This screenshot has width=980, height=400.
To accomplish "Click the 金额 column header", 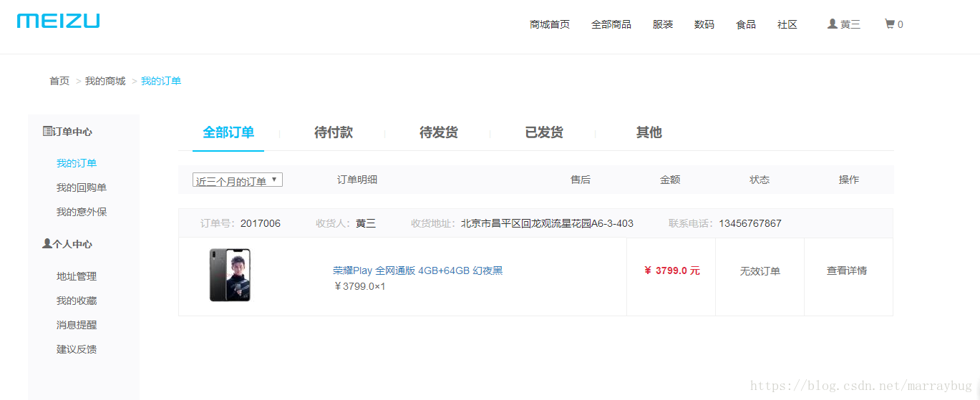I will point(670,180).
